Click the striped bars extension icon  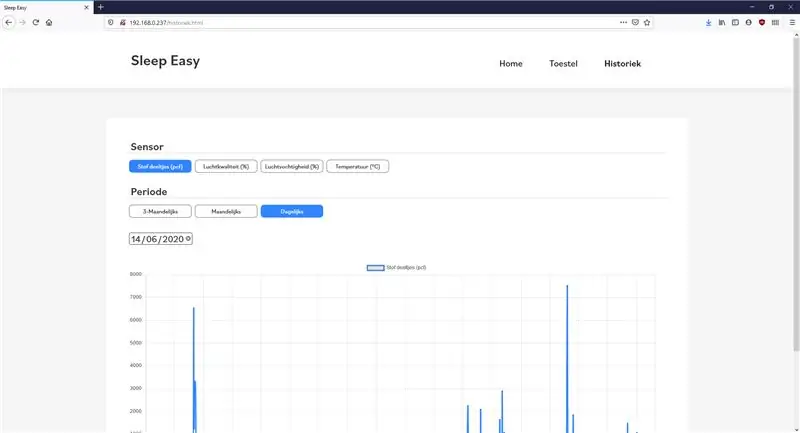776,22
